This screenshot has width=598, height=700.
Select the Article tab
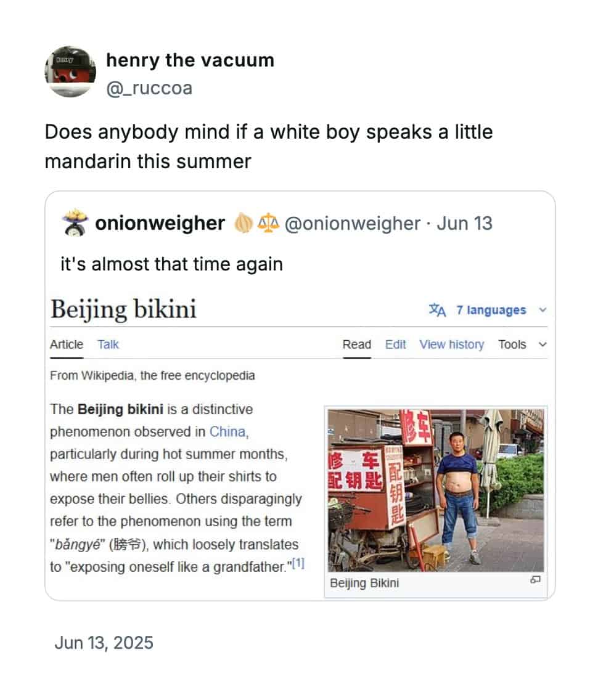click(67, 344)
